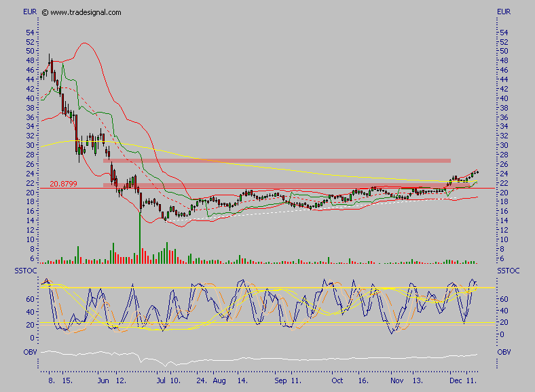The height and width of the screenshot is (392, 535).
Task: Click the 6 value on the right price axis
Action: click(x=501, y=258)
